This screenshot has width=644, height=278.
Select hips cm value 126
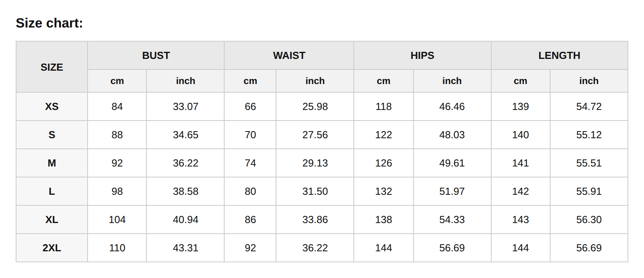click(x=384, y=163)
